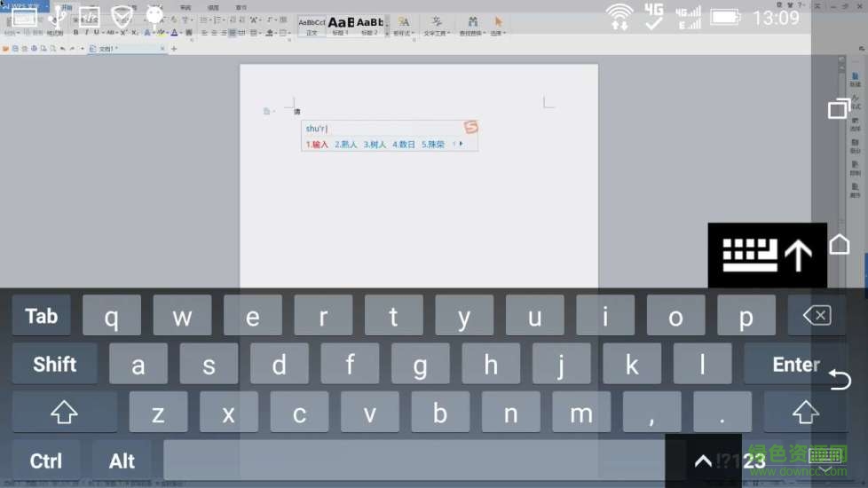The image size is (868, 488).
Task: Toggle the Ctrl modifier key
Action: [x=46, y=460]
